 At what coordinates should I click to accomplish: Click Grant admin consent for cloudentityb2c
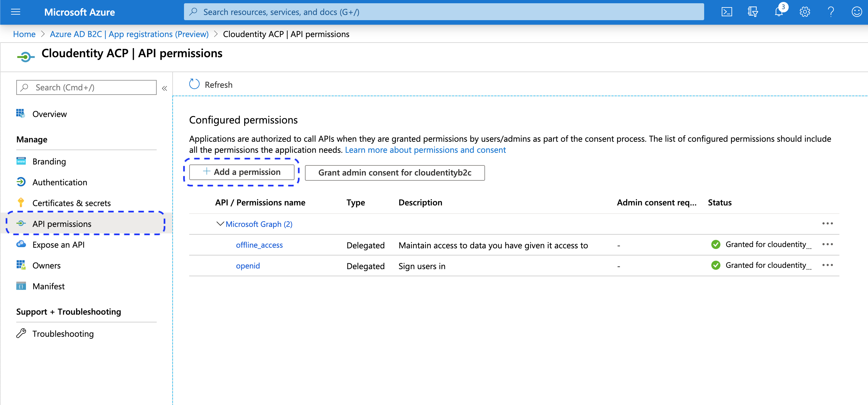pos(395,173)
